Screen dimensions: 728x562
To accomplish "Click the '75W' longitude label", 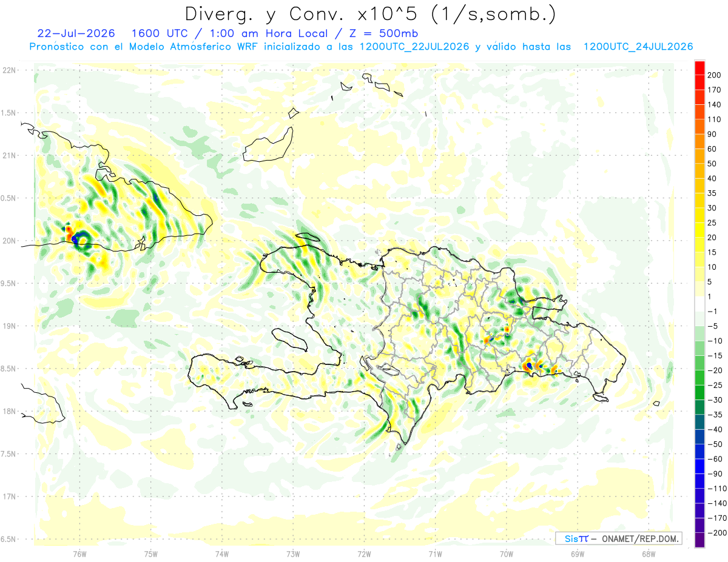I will [151, 554].
